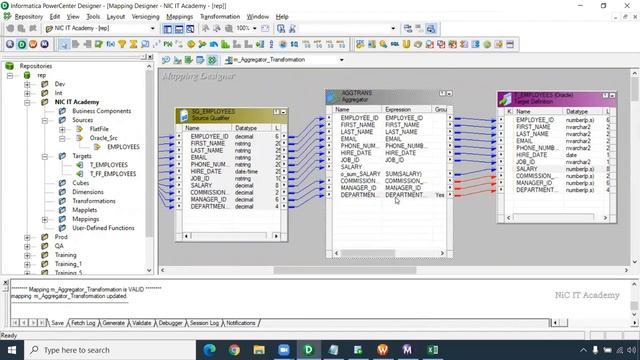Open the Transformation Developer tool

click(189, 60)
